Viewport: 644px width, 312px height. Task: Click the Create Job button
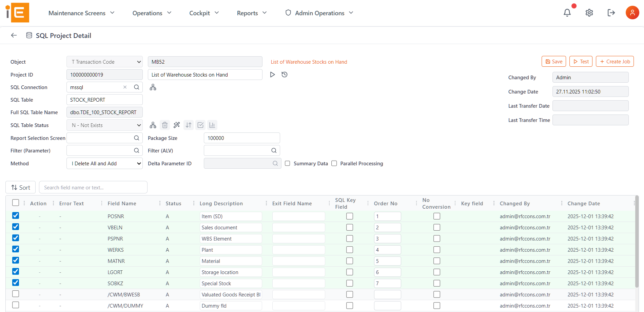[614, 61]
